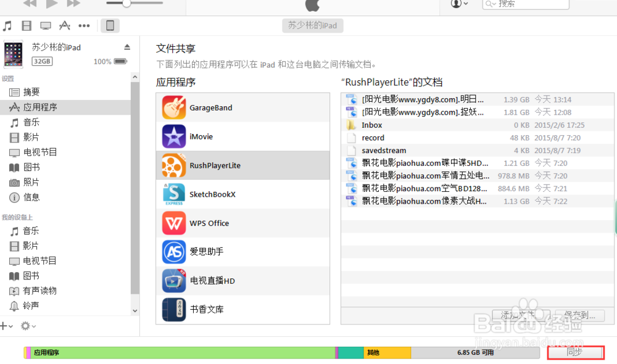
Task: Click the sidebar scroll down arrow
Action: 135,310
